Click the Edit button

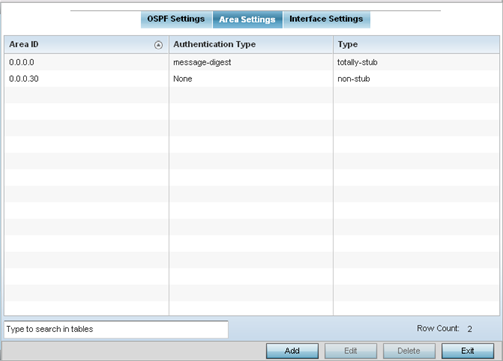[x=351, y=351]
